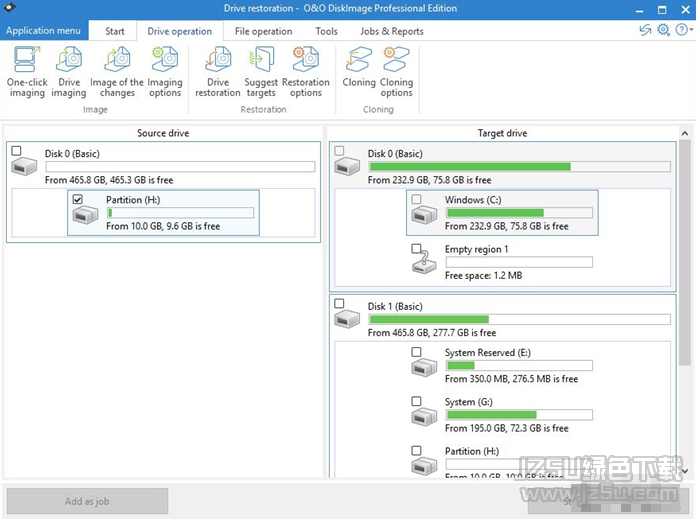Click target pane scroll up arrow
The width and height of the screenshot is (696, 520).
tap(685, 133)
